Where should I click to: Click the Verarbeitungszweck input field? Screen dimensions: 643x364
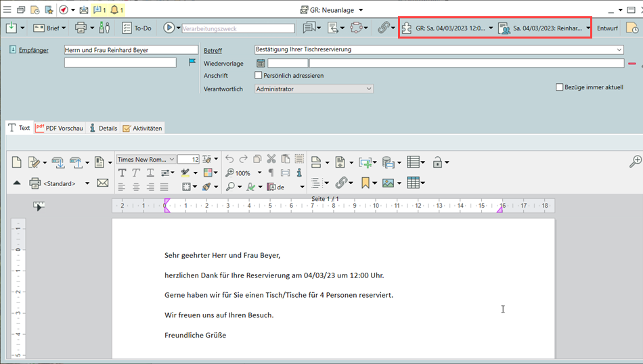(x=238, y=28)
